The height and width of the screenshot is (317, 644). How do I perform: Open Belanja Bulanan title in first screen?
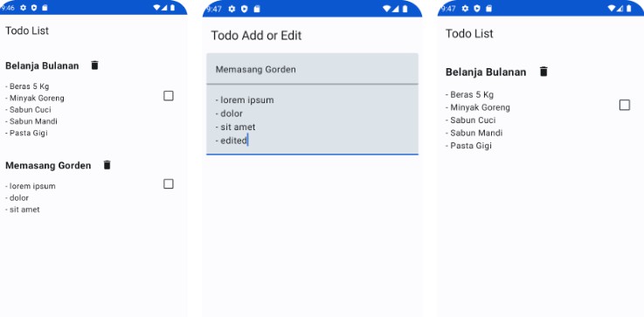(42, 65)
